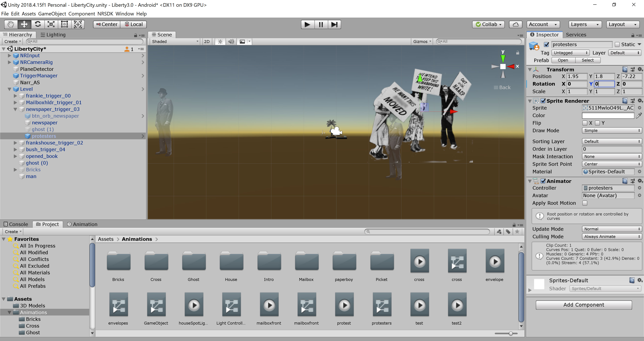
Task: Toggle the Static checkbox
Action: coord(617,44)
